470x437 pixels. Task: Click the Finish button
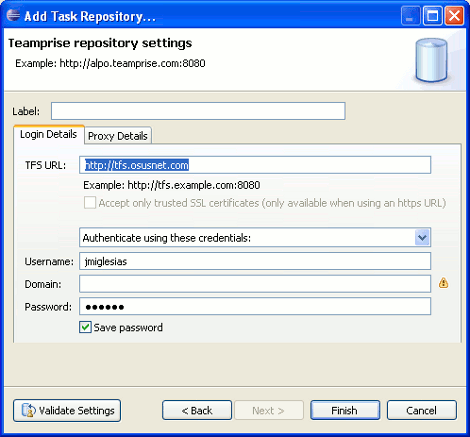pyautogui.click(x=345, y=410)
